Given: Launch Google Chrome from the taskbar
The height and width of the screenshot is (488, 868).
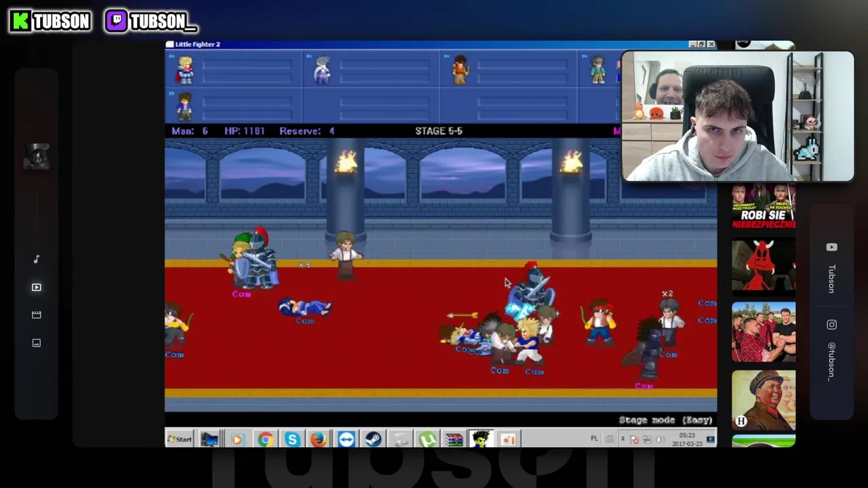Looking at the screenshot, I should [x=264, y=440].
